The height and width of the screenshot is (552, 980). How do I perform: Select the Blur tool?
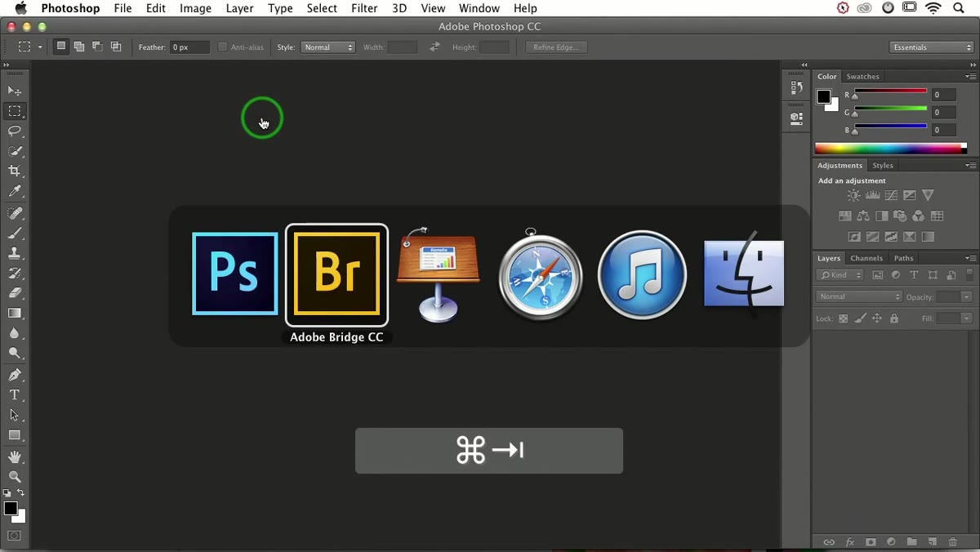click(15, 333)
